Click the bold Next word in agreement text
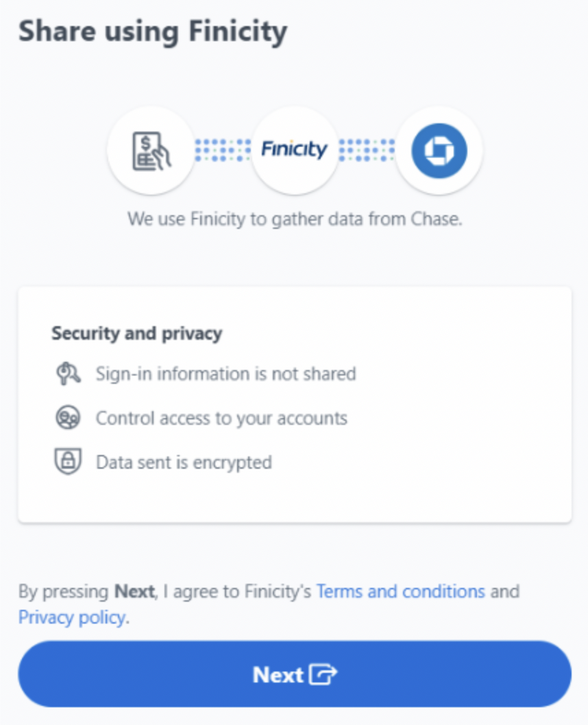588x725 pixels. pos(134,591)
